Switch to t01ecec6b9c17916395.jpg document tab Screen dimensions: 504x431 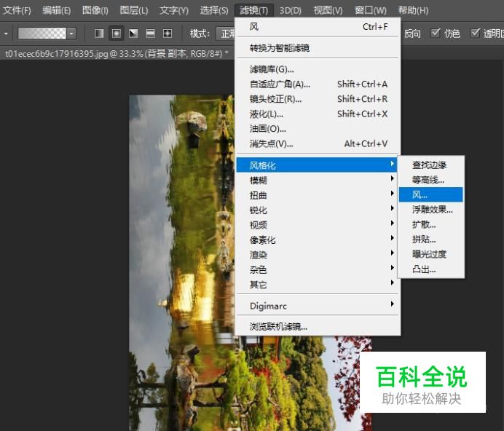(x=117, y=53)
